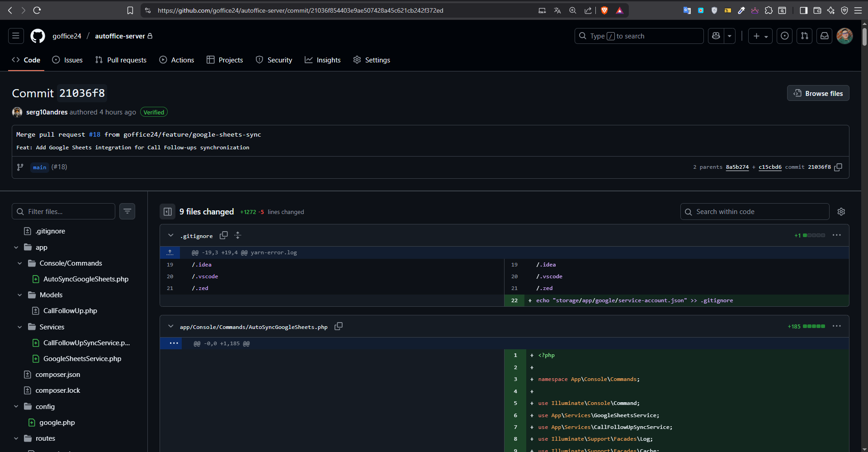Click the Browse files button
Image resolution: width=868 pixels, height=452 pixels.
[x=818, y=93]
